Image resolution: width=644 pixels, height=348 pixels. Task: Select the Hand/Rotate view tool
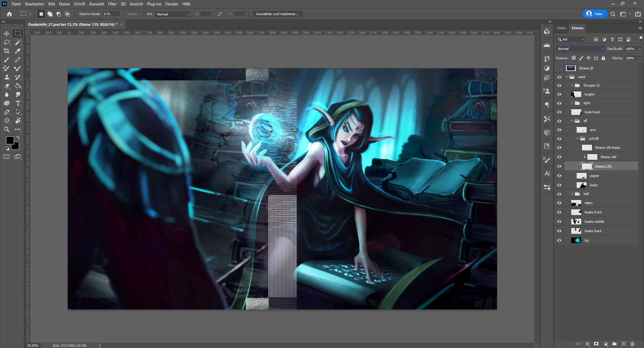click(x=18, y=121)
